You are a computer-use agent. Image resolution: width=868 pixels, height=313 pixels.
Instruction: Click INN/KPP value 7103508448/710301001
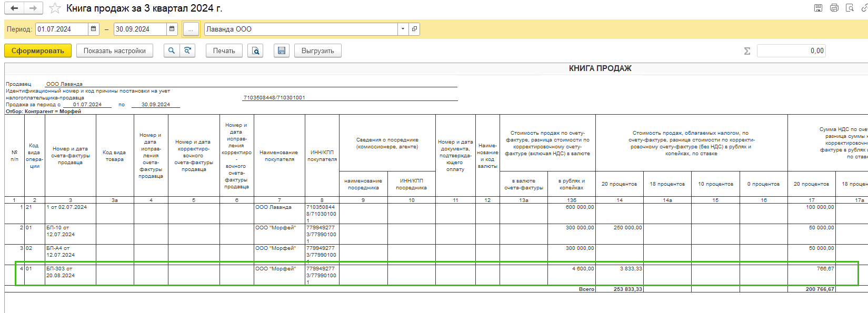coord(274,98)
